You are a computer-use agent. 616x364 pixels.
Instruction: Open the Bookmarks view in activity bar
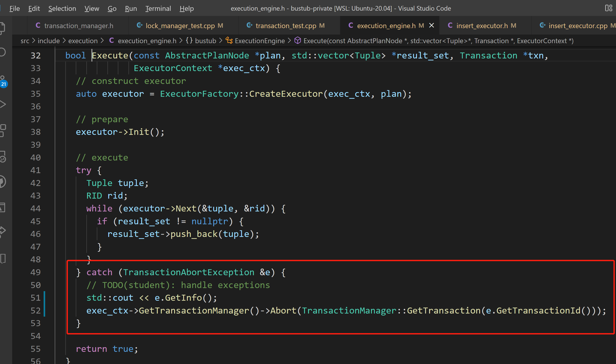[x=2, y=258]
